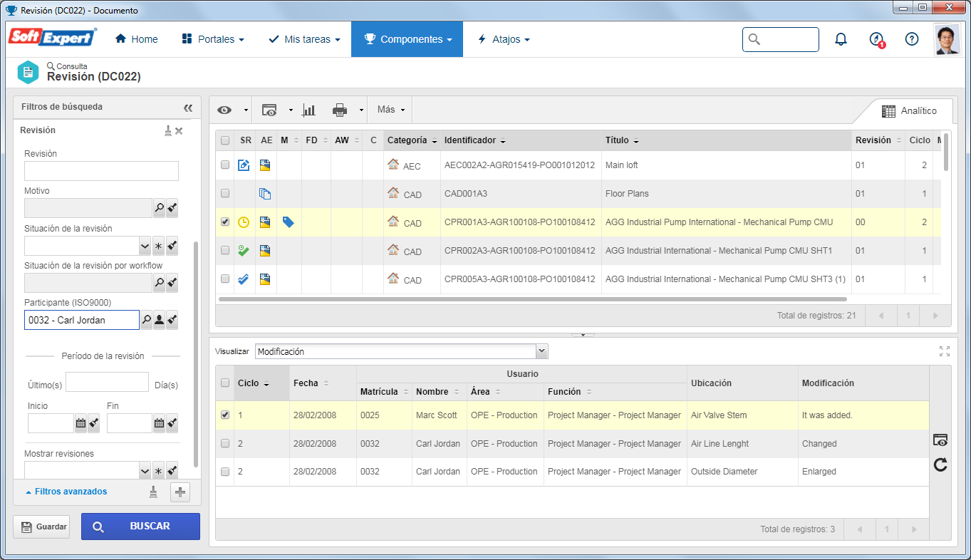
Task: Expand Filtros avanzados section
Action: click(x=66, y=492)
